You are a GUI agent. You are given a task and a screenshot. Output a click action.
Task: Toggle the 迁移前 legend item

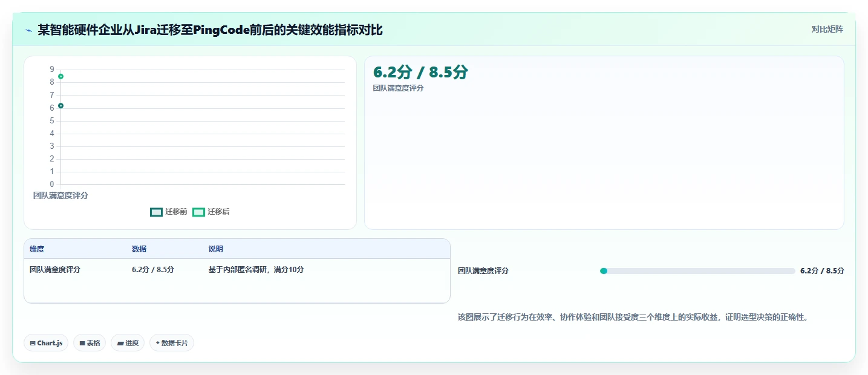tap(169, 212)
